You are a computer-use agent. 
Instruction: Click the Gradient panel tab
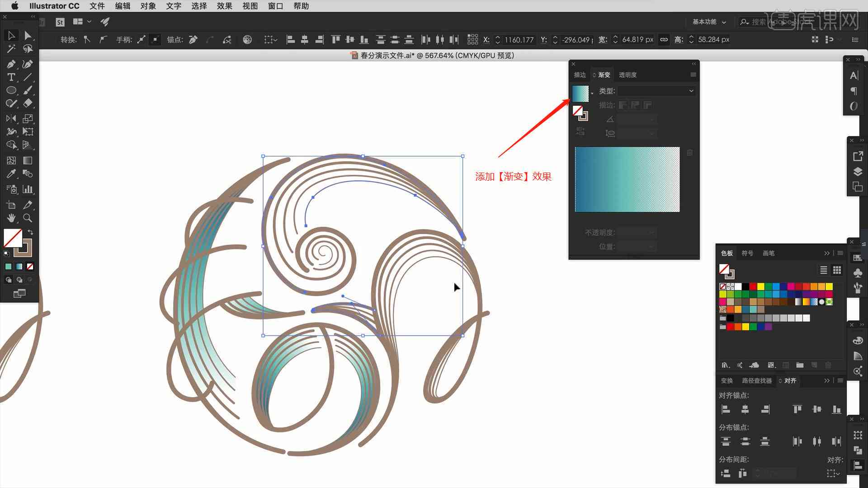pos(604,75)
